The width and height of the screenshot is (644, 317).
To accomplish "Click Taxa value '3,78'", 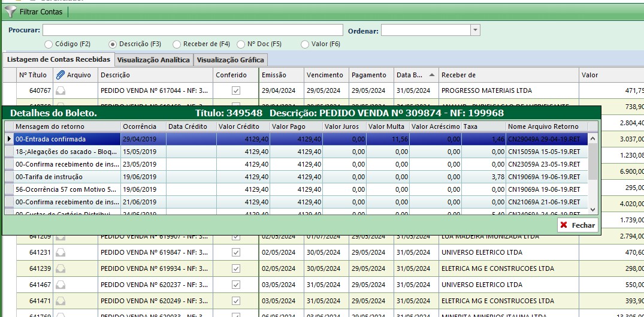I will (498, 177).
